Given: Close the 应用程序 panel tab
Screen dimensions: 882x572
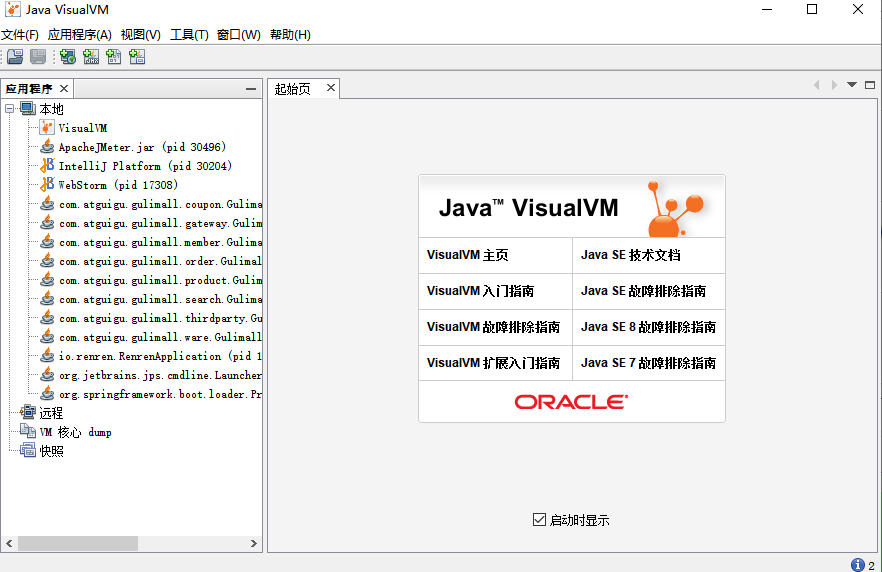Looking at the screenshot, I should click(x=64, y=89).
